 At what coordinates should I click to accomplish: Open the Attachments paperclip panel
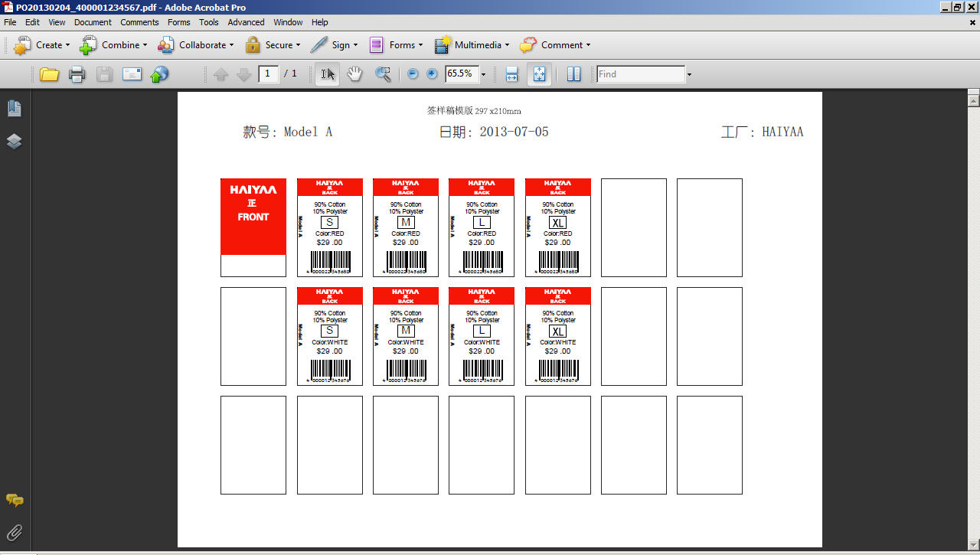15,533
